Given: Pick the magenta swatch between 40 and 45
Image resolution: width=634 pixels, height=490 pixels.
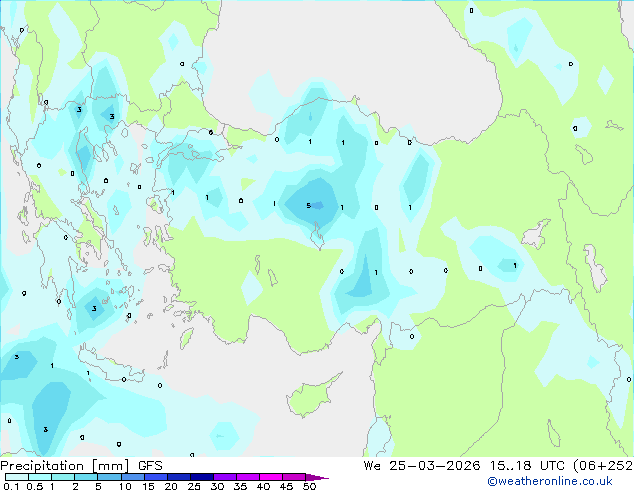Looking at the screenshot, I should 271,477.
